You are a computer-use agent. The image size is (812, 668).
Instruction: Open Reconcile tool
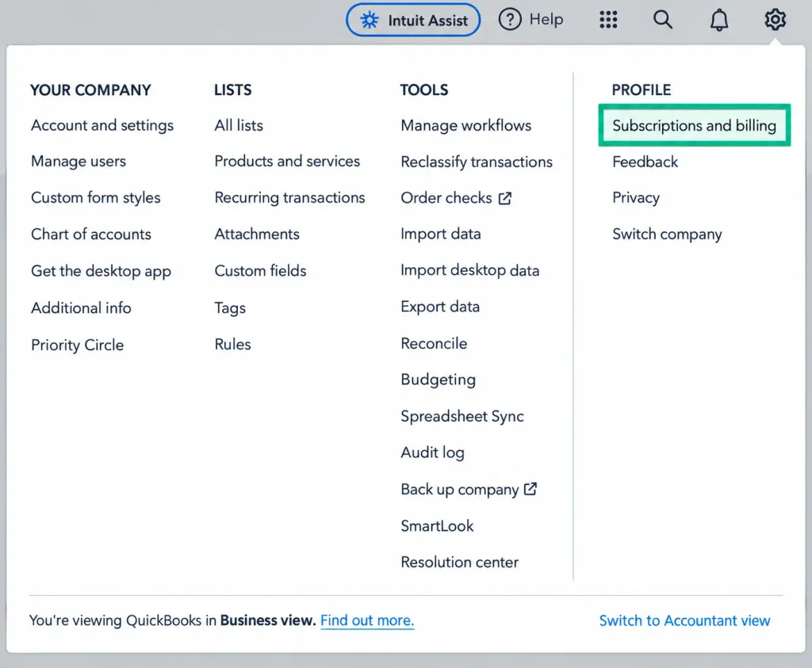(434, 344)
